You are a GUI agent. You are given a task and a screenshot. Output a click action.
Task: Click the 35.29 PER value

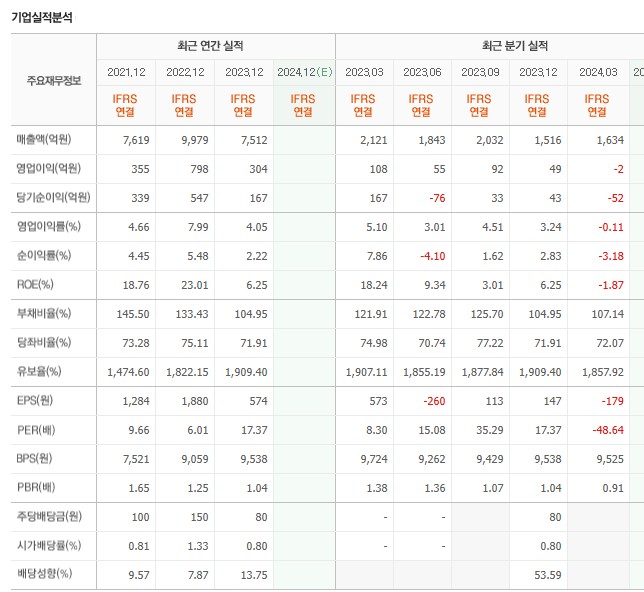490,430
